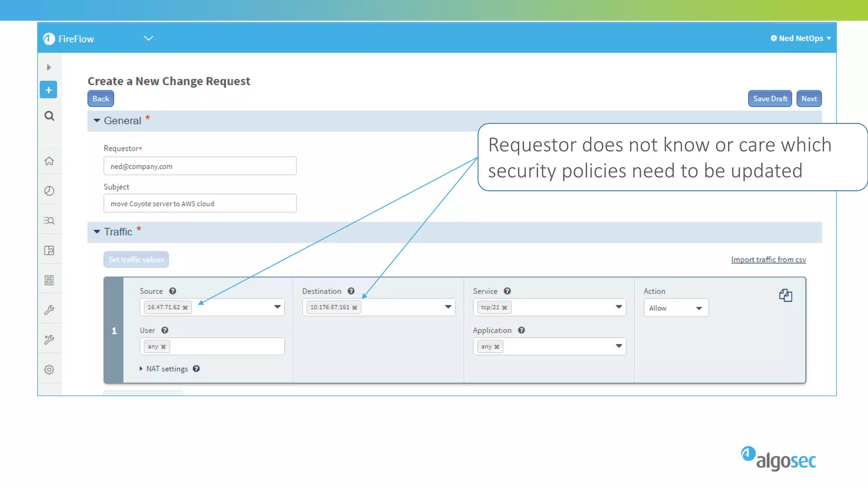Remove the 10.176.57.161 destination tag
Image resolution: width=868 pixels, height=488 pixels.
(x=355, y=308)
